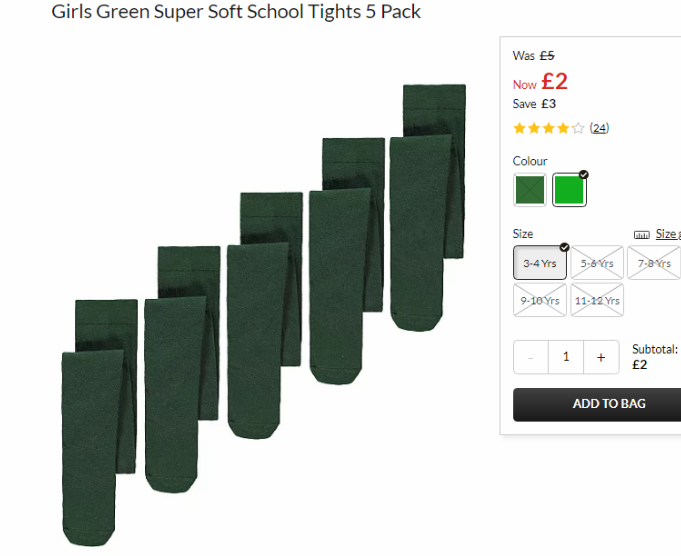Open the 24 reviews link
This screenshot has width=681, height=556.
599,128
